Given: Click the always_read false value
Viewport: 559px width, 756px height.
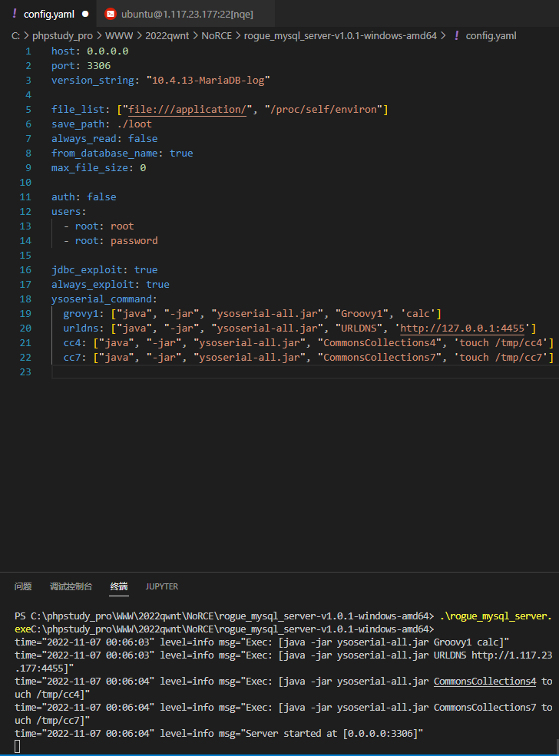Looking at the screenshot, I should [x=143, y=138].
